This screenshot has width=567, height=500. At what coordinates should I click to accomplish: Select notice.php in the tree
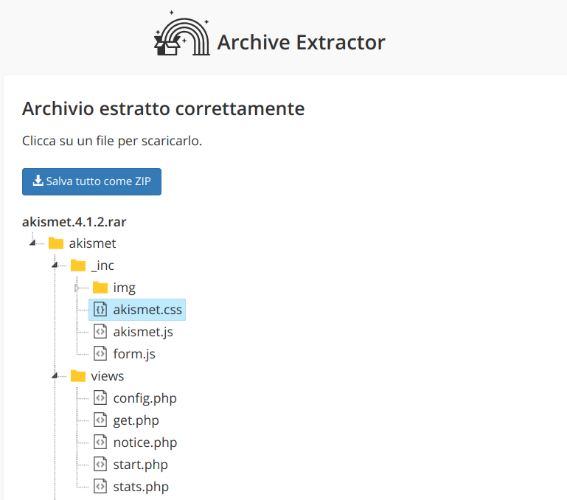coord(145,443)
